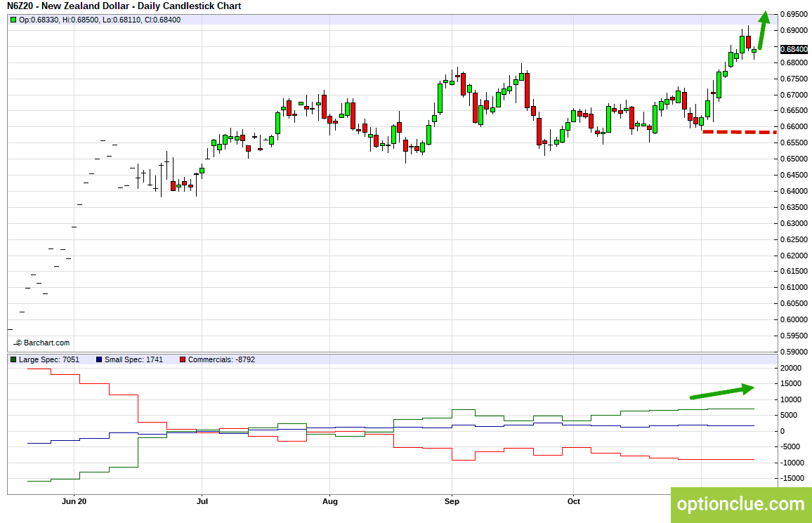The height and width of the screenshot is (523, 812).
Task: Click the Commercials: -8792 legend text
Action: click(222, 359)
